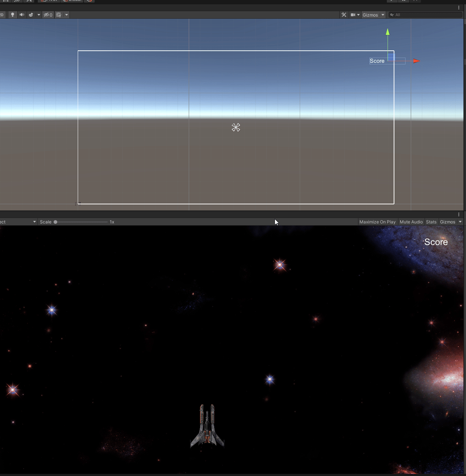Grab the red X-axis move arrow
The image size is (466, 476).
click(x=416, y=61)
